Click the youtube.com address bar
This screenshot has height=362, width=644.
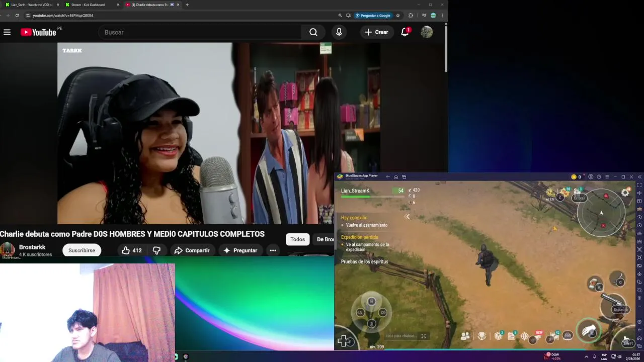point(181,16)
